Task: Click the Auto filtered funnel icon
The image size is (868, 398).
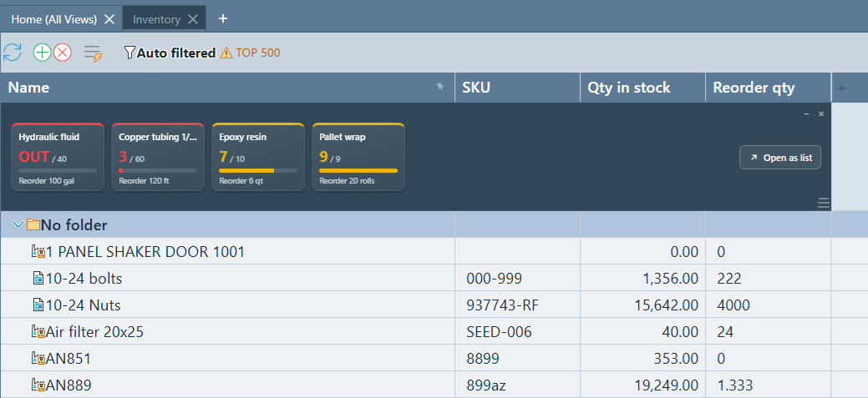Action: (129, 53)
